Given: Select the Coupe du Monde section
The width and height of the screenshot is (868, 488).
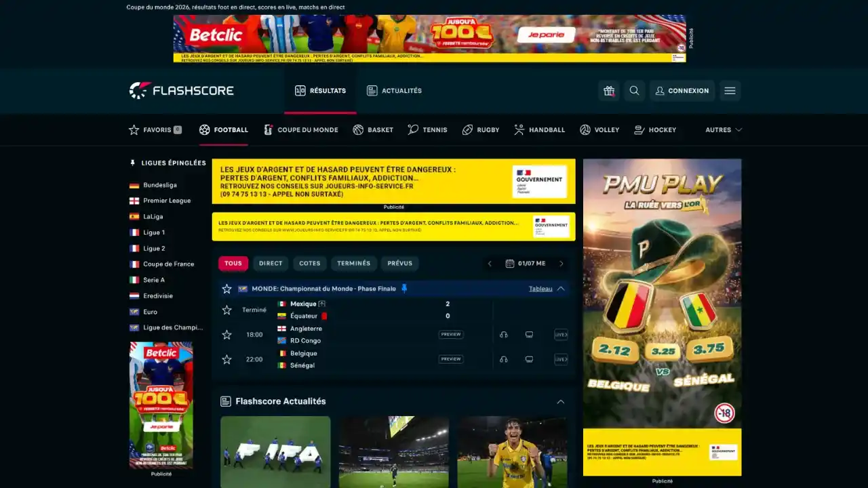Looking at the screenshot, I should coord(300,129).
